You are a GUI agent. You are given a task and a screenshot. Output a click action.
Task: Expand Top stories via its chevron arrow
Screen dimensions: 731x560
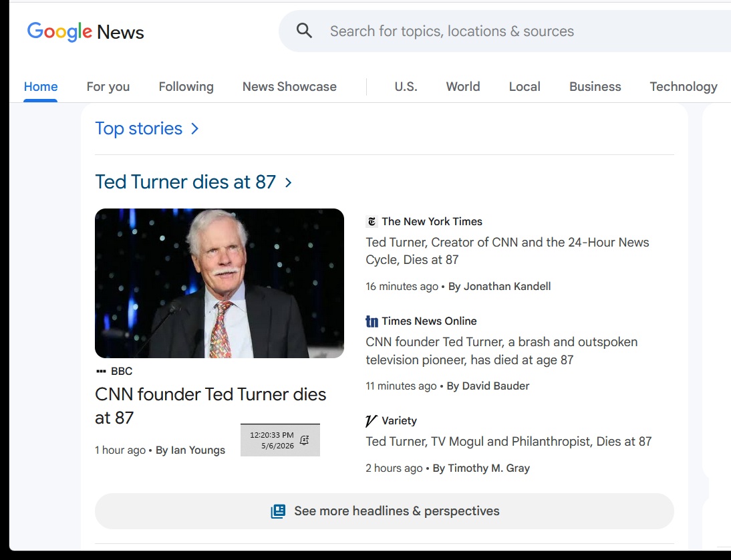[195, 129]
